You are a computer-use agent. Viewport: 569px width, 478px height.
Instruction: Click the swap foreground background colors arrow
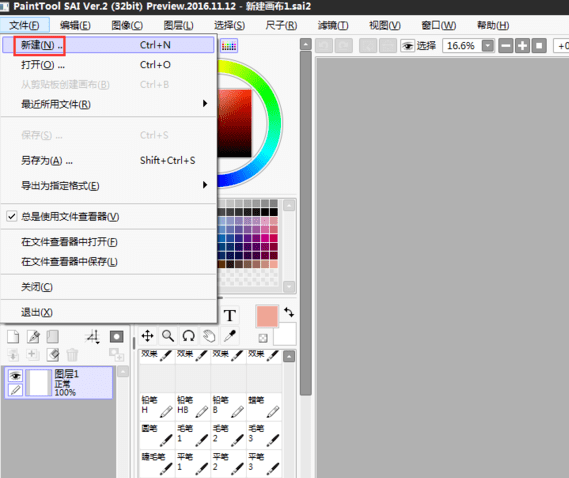289,312
